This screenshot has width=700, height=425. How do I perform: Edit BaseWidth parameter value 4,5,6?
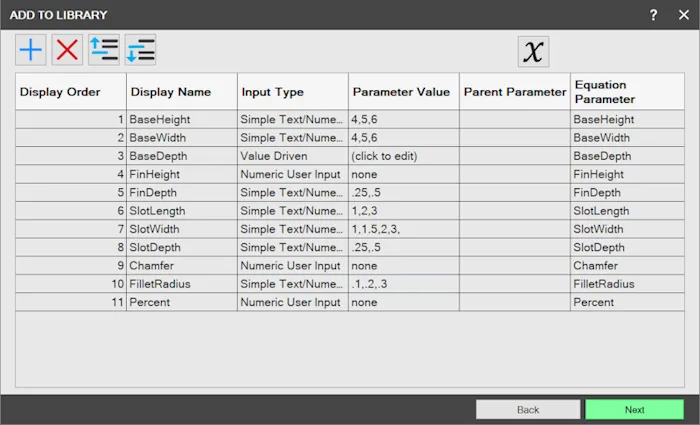click(404, 138)
